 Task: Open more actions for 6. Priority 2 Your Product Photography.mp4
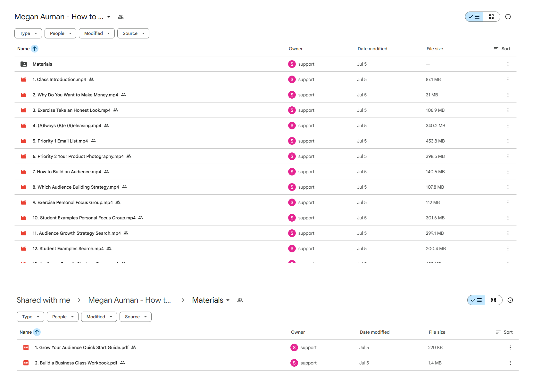tap(508, 156)
